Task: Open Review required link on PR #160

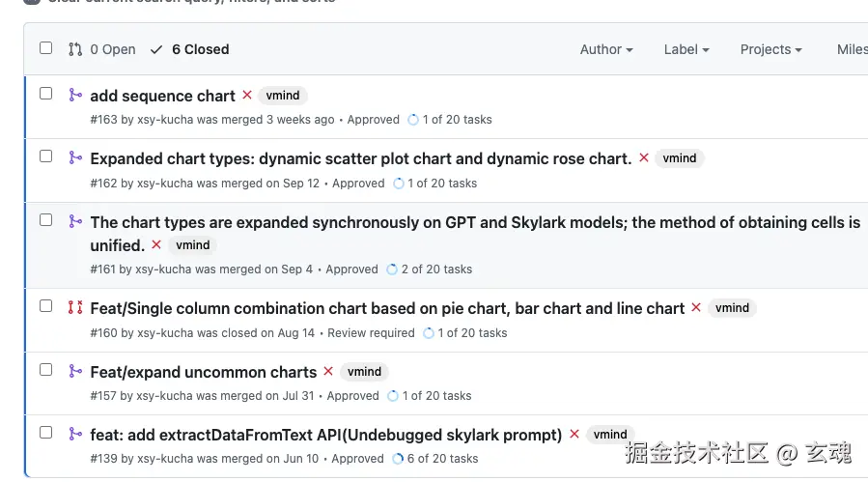Action: (x=371, y=333)
